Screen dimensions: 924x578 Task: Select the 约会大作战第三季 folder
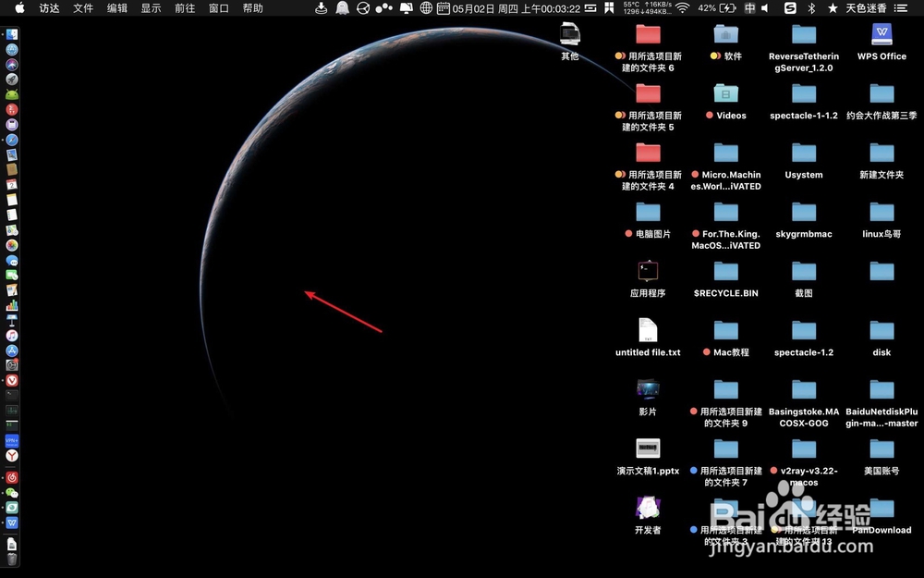click(881, 102)
